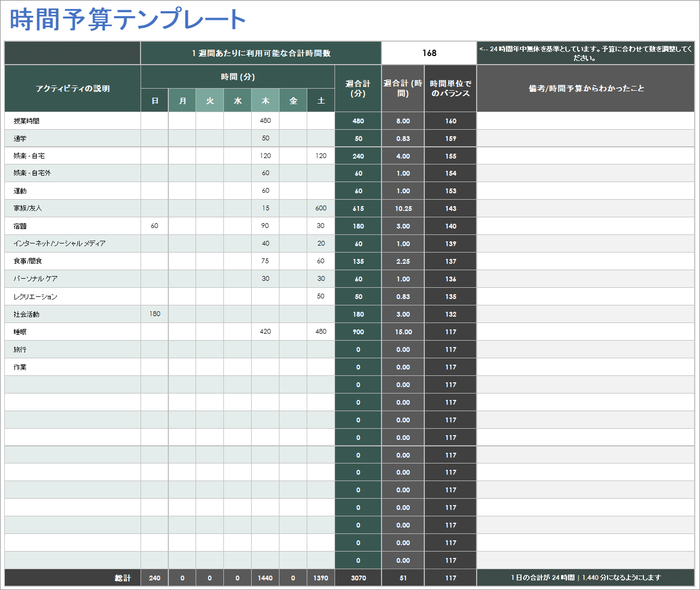Select the title 時間予算テンプレート
Image resolution: width=700 pixels, height=590 pixels.
(128, 20)
